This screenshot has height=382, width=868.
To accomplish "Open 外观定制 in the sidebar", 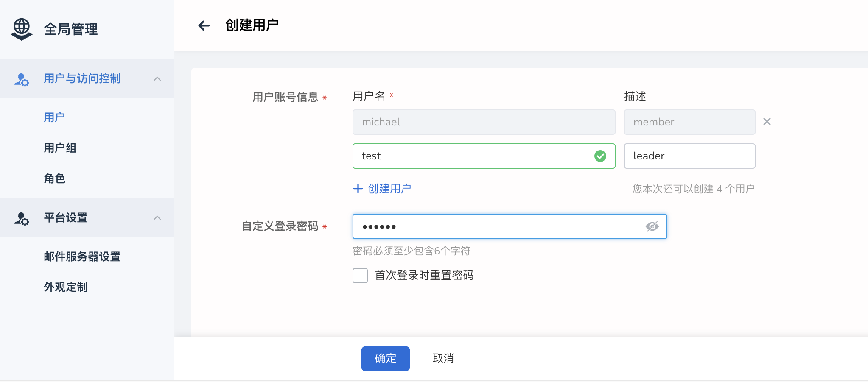I will point(66,287).
